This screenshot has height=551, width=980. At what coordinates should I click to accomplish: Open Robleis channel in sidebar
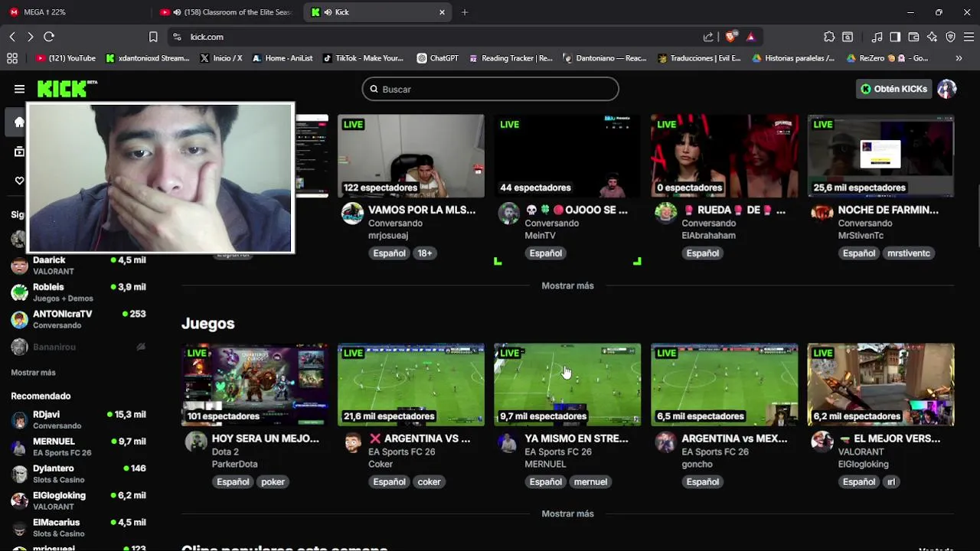pyautogui.click(x=78, y=292)
